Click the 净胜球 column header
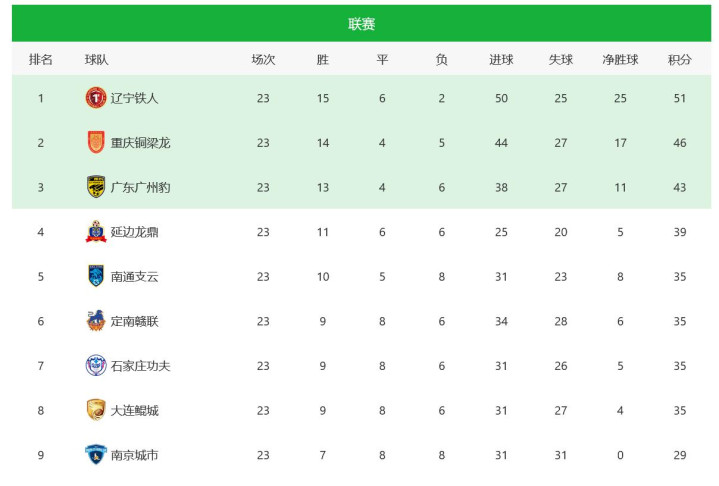Viewport: 719px width, 486px height. click(620, 60)
